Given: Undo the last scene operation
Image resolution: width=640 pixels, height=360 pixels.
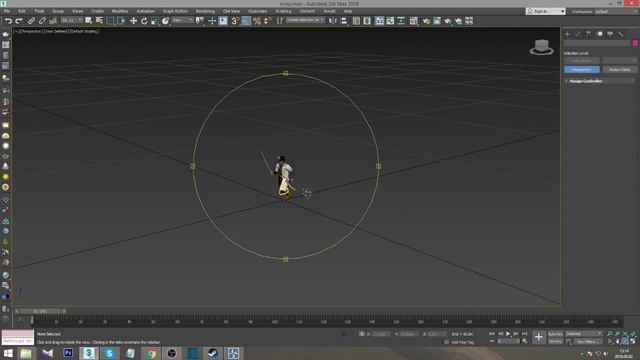Looking at the screenshot, I should coord(8,21).
